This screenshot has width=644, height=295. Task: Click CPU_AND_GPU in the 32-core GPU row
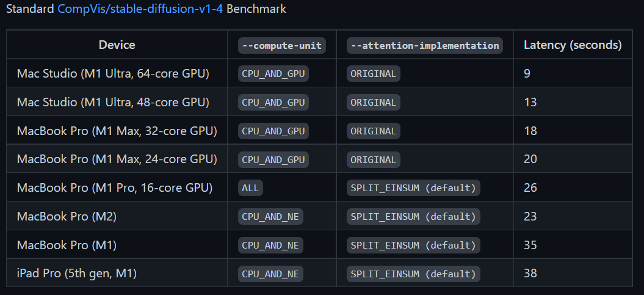coord(273,131)
